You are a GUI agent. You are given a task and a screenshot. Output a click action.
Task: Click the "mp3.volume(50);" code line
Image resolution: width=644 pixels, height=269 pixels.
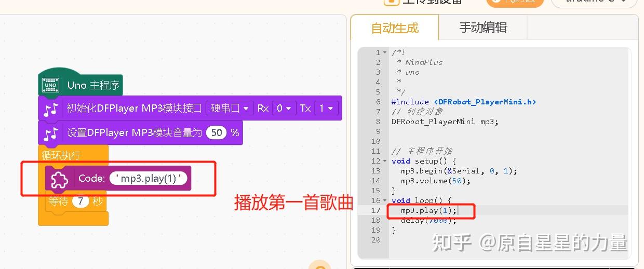[435, 181]
